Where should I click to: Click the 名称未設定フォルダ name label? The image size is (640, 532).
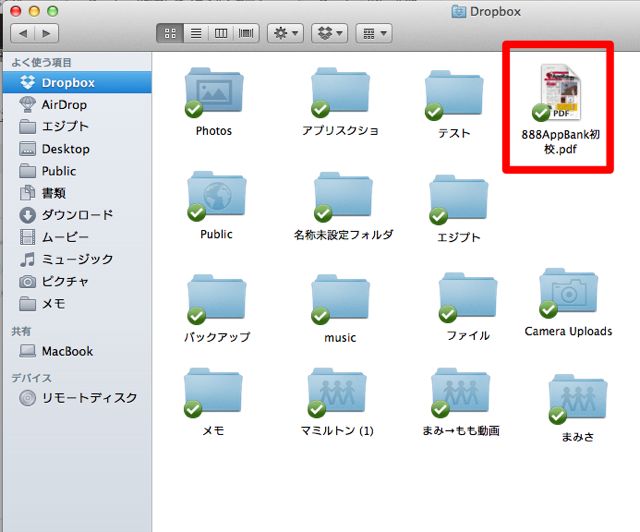click(344, 235)
